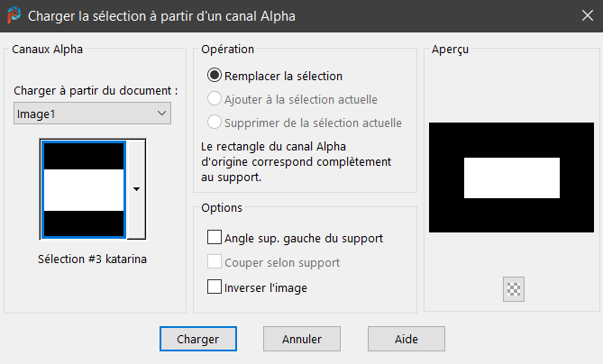The height and width of the screenshot is (364, 603).
Task: Click the dialog title bar text
Action: 161,15
